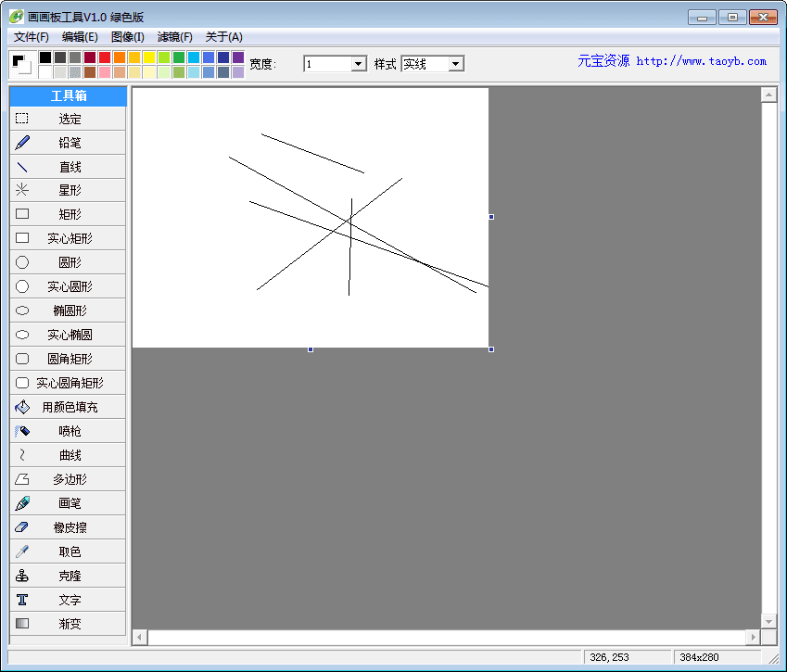Pick the red color swatch
Screen dimensions: 787x672
105,57
